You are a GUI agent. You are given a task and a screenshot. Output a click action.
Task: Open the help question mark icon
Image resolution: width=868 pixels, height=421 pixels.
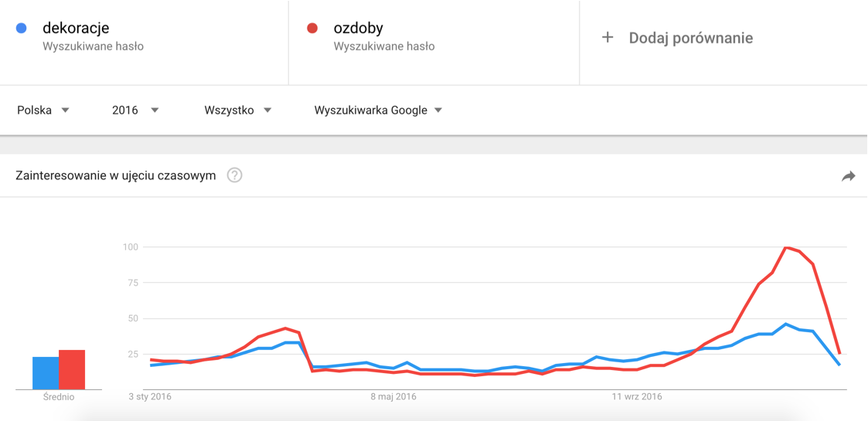(234, 175)
